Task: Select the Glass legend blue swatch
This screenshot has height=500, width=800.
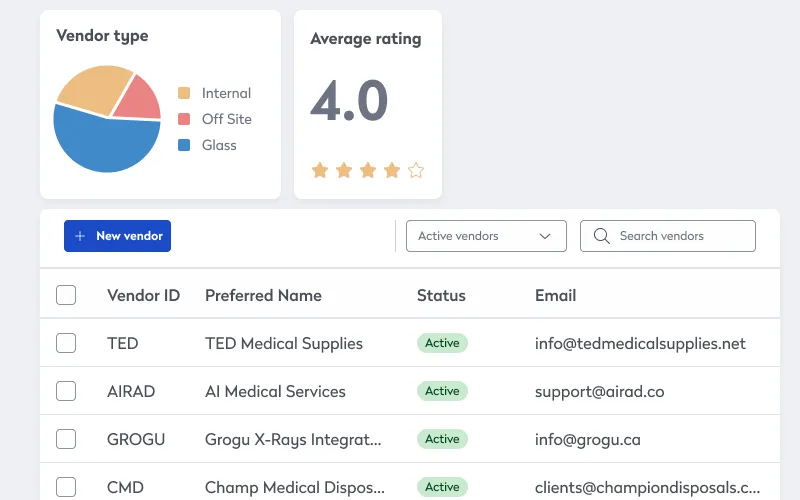Action: (x=184, y=145)
